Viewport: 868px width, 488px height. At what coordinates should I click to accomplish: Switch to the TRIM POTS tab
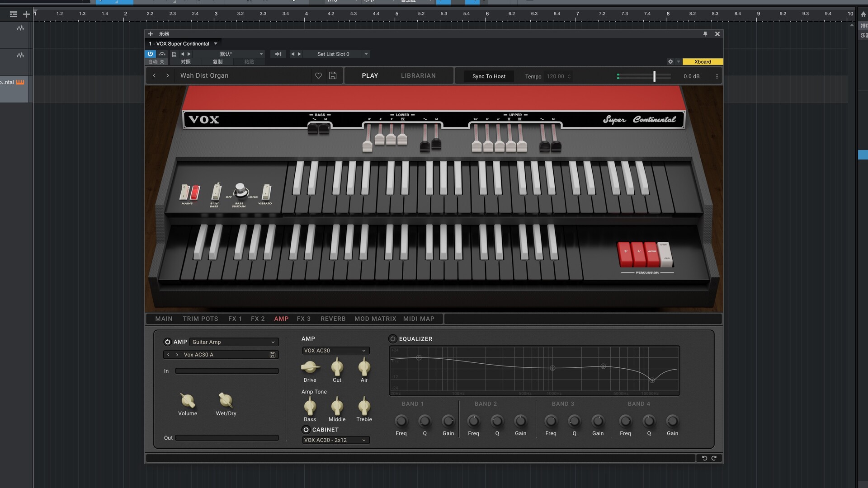pyautogui.click(x=200, y=319)
